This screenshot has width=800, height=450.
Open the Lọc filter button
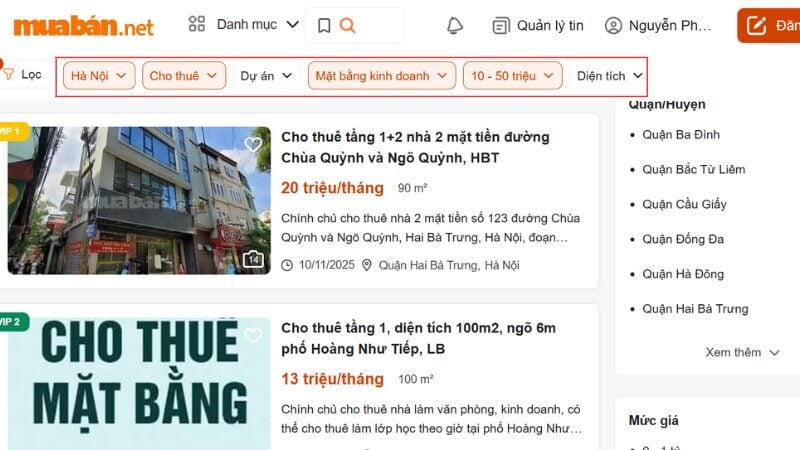(x=23, y=74)
